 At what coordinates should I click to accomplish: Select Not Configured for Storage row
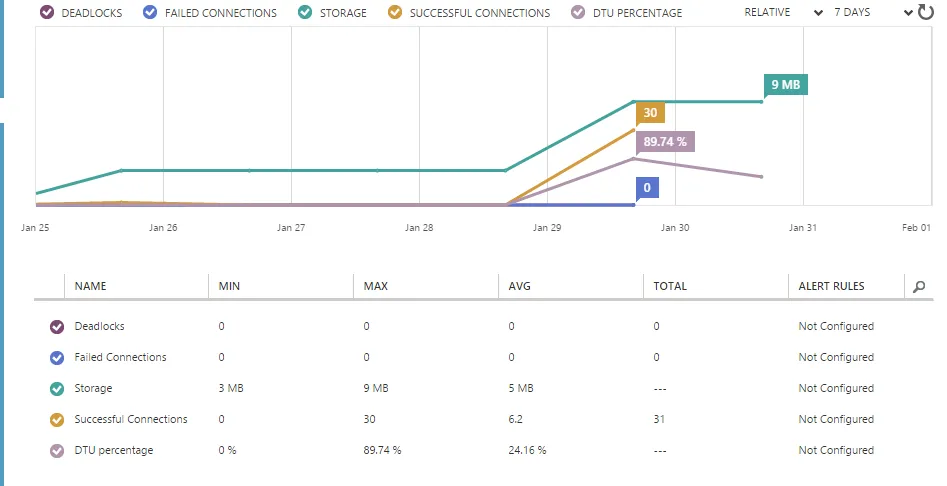coord(836,388)
